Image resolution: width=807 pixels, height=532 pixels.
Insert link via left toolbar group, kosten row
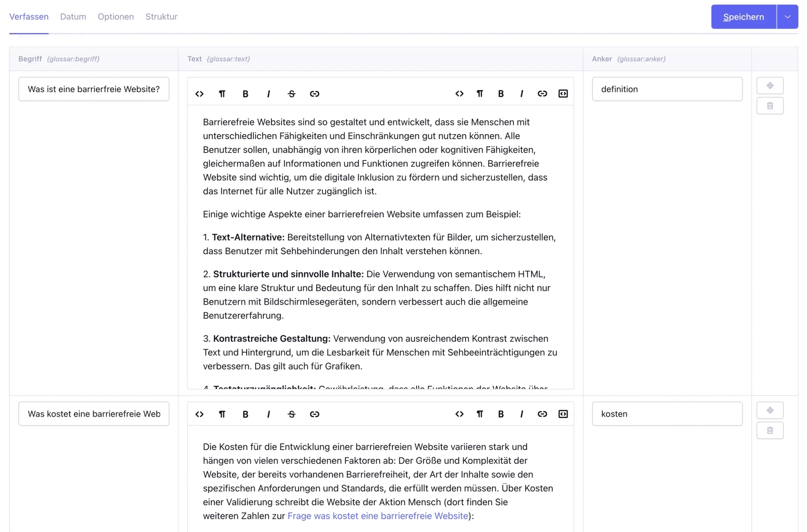315,414
